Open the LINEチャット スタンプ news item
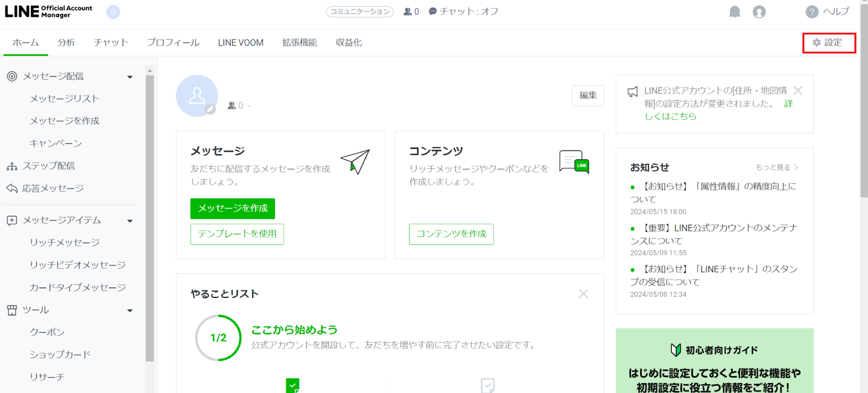This screenshot has height=393, width=868. coord(713,275)
